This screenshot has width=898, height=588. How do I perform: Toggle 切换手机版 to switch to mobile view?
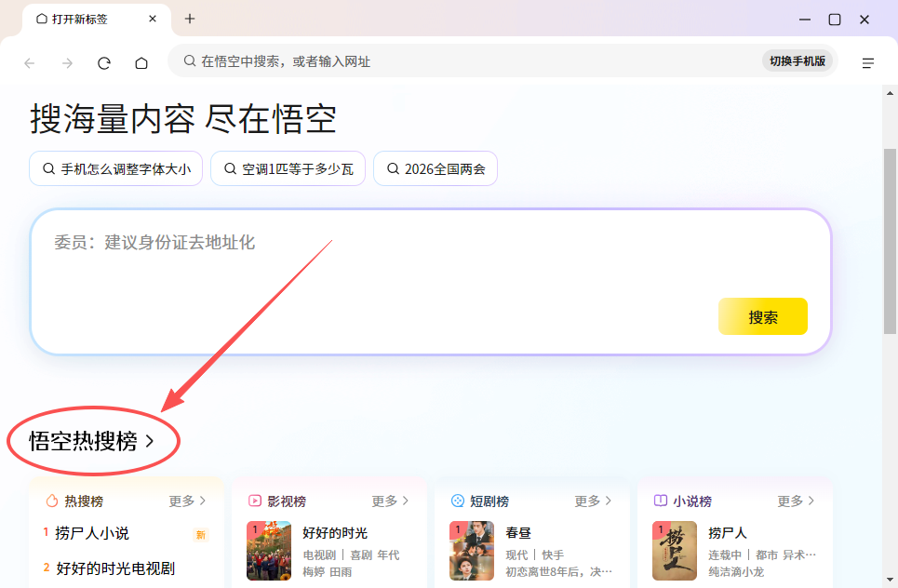pos(797,60)
